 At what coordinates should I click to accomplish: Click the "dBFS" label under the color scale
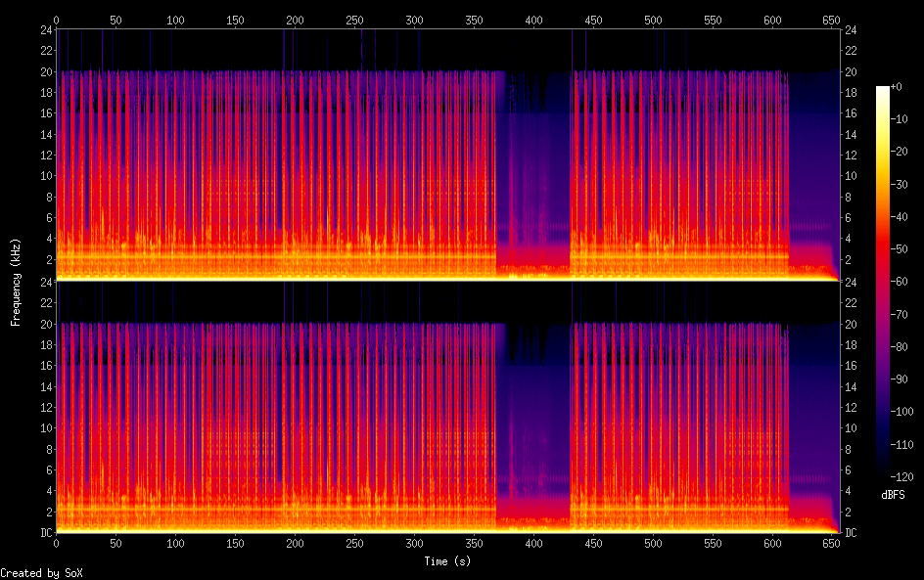[x=893, y=495]
